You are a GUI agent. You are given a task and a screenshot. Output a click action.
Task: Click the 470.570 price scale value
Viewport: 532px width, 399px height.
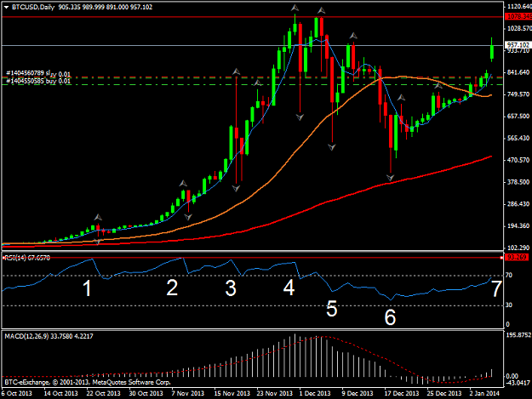tap(518, 160)
